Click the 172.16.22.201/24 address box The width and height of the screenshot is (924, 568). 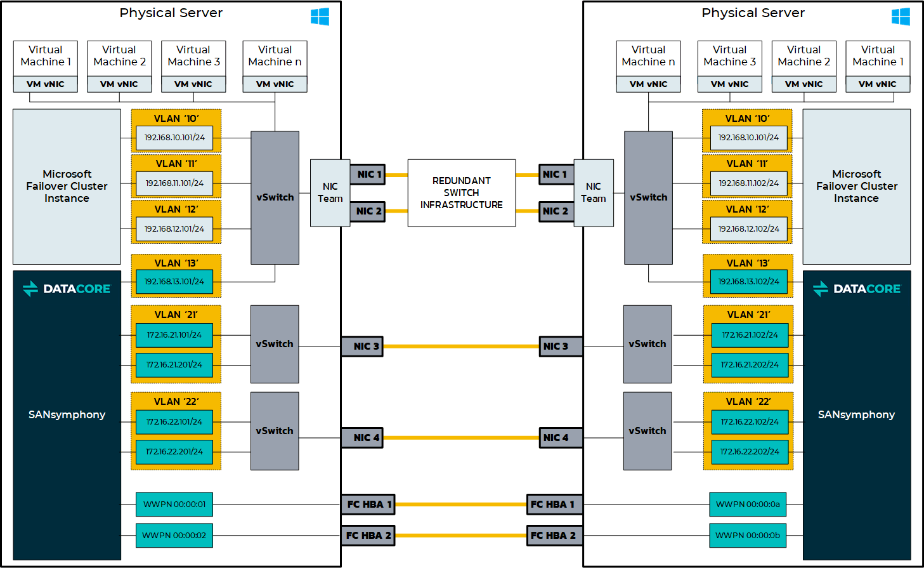pyautogui.click(x=174, y=452)
